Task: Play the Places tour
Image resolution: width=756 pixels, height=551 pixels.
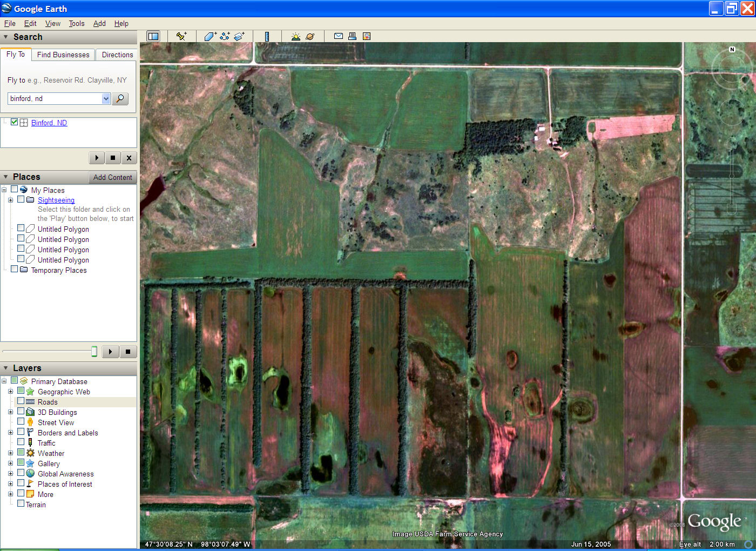Action: 110,352
